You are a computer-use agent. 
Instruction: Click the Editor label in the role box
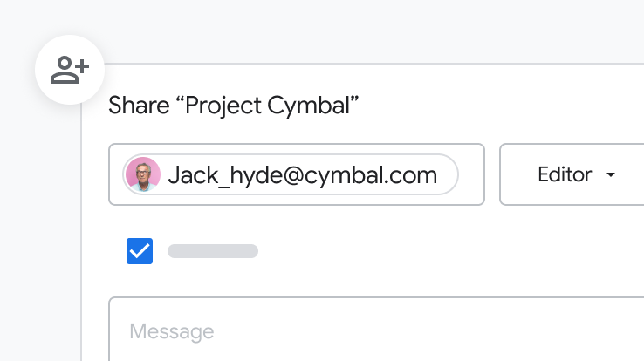click(x=565, y=175)
